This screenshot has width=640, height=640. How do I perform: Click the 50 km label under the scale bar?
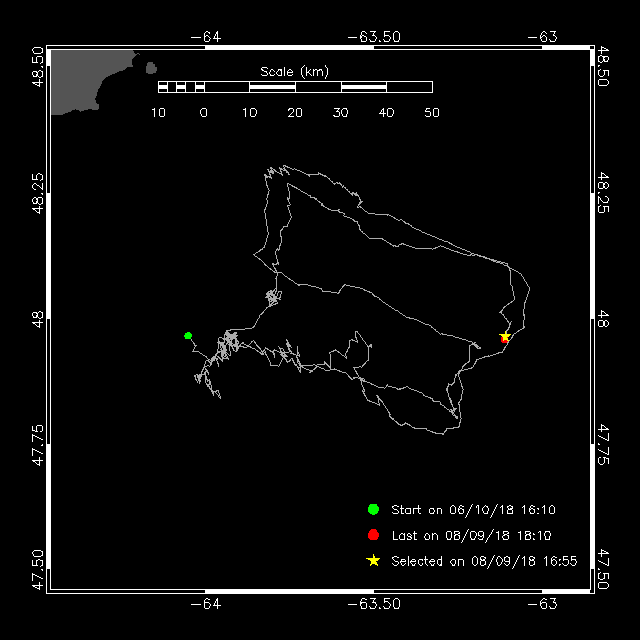[432, 113]
